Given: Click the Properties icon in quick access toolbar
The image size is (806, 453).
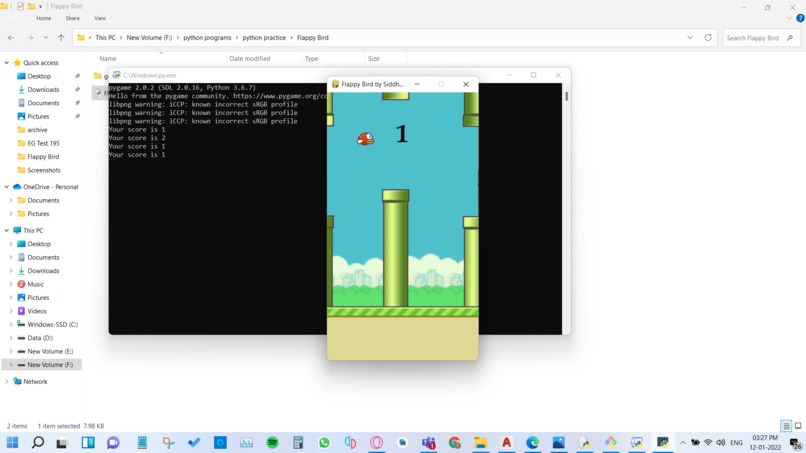Looking at the screenshot, I should tap(20, 6).
